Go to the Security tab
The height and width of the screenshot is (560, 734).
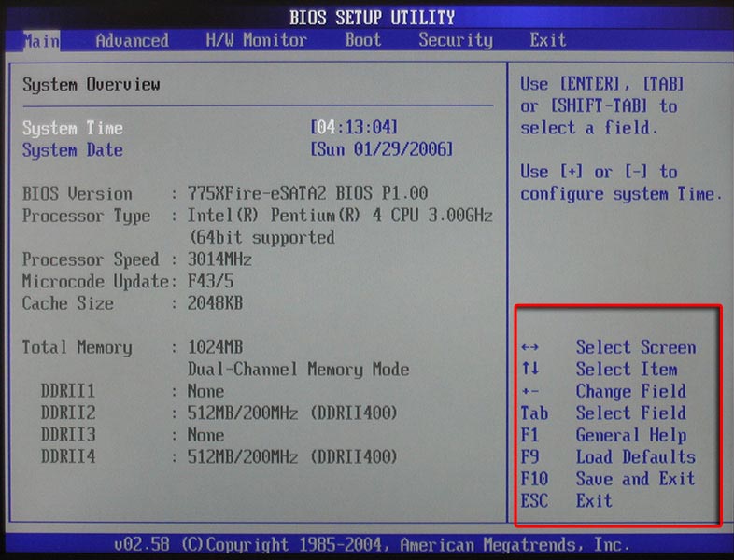coord(455,40)
